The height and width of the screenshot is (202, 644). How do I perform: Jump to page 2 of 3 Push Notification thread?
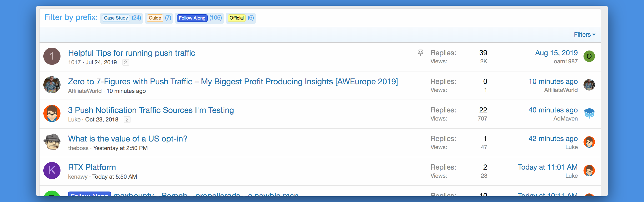[x=127, y=120]
